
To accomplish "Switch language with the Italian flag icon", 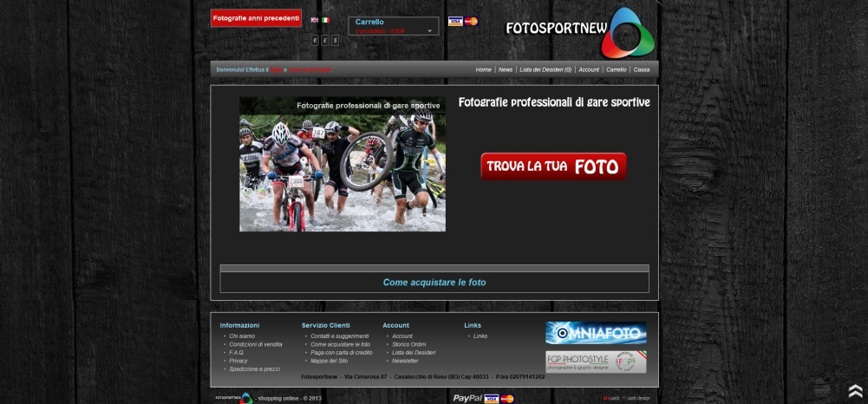I will pos(325,20).
